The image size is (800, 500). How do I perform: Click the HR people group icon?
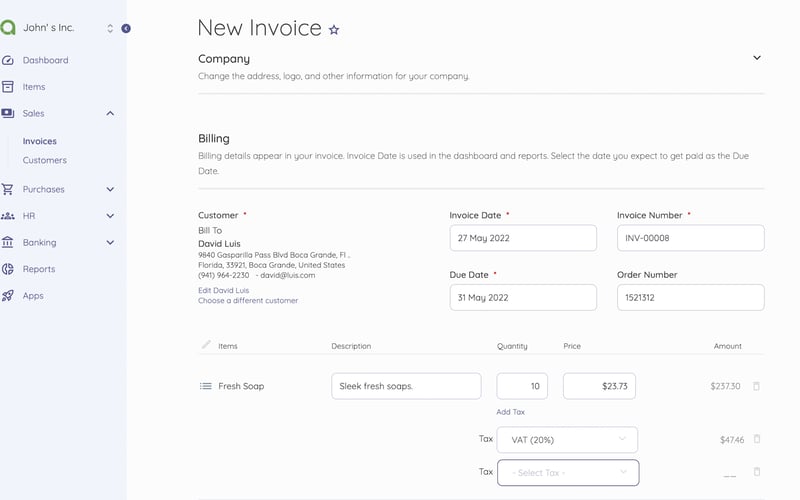[x=8, y=216]
